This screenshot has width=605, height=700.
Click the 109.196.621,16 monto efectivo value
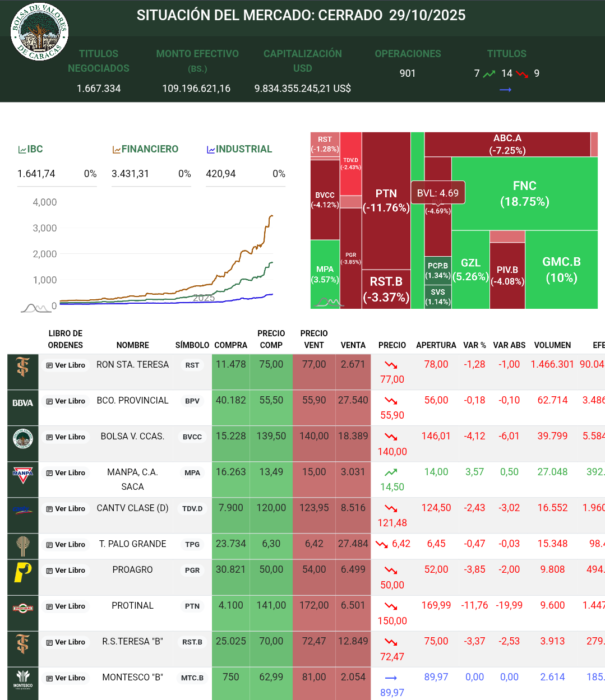(x=196, y=89)
